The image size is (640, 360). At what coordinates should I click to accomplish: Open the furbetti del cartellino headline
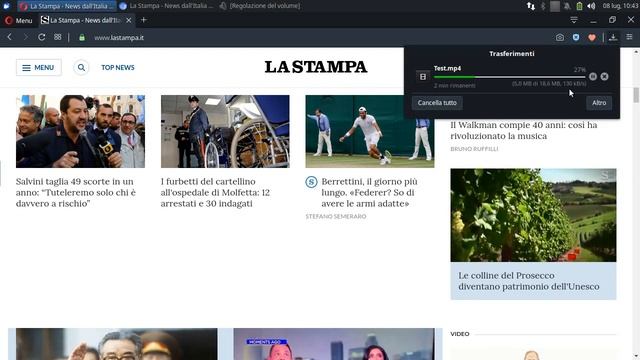coord(215,192)
